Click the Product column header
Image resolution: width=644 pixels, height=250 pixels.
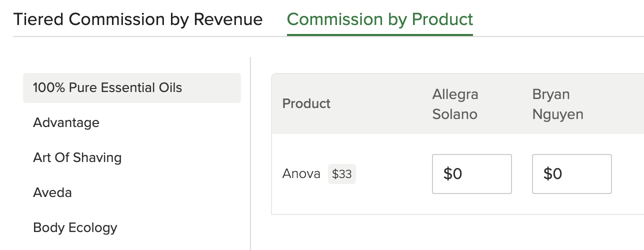click(306, 104)
